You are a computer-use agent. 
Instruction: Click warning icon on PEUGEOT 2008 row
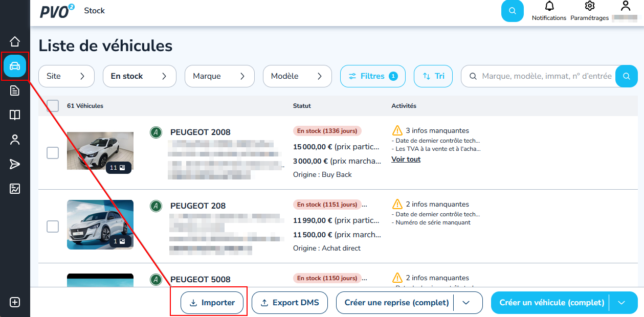397,130
